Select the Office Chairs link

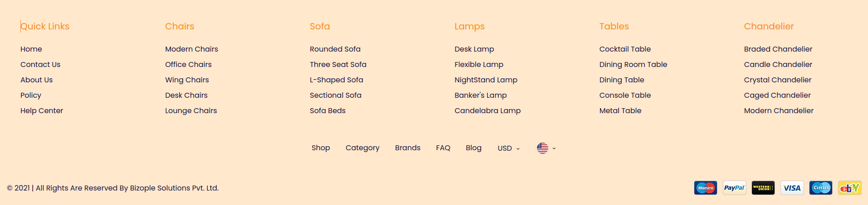coord(188,65)
